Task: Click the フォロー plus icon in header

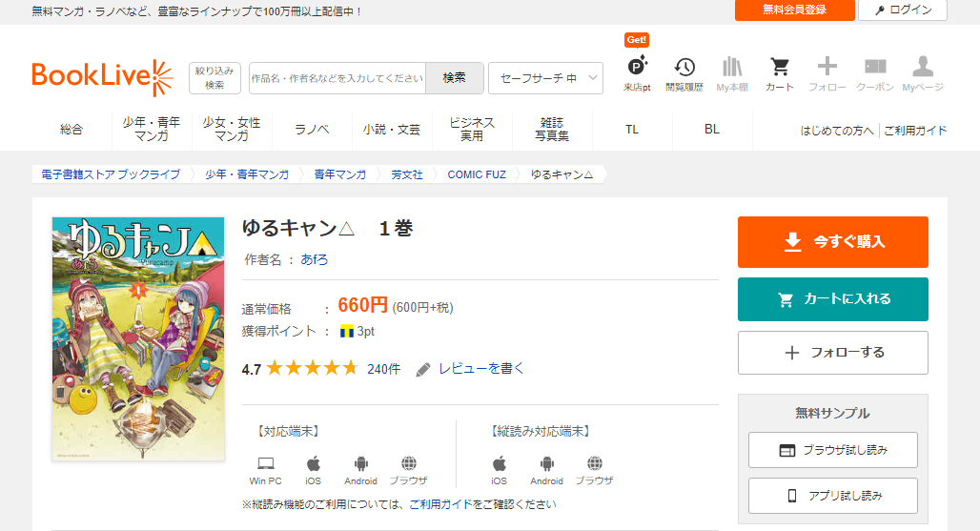Action: (x=827, y=73)
